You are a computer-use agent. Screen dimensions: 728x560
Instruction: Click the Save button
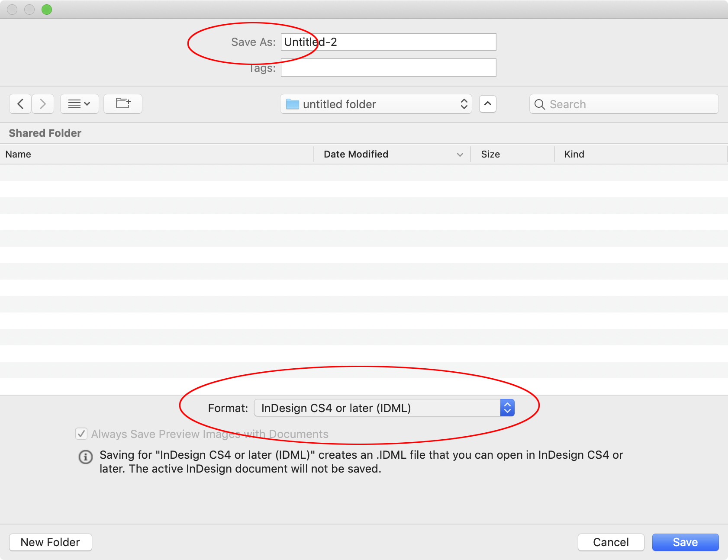coord(685,542)
